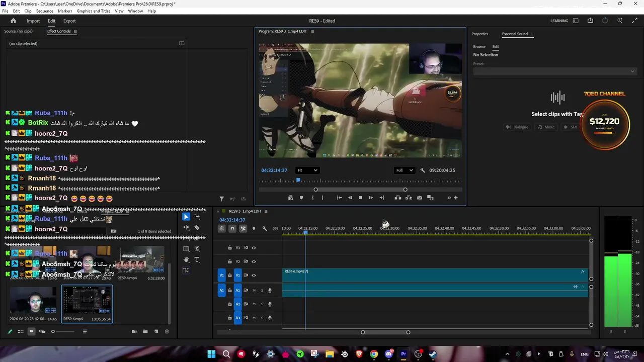Open the Full playback resolution dropdown

pyautogui.click(x=405, y=170)
